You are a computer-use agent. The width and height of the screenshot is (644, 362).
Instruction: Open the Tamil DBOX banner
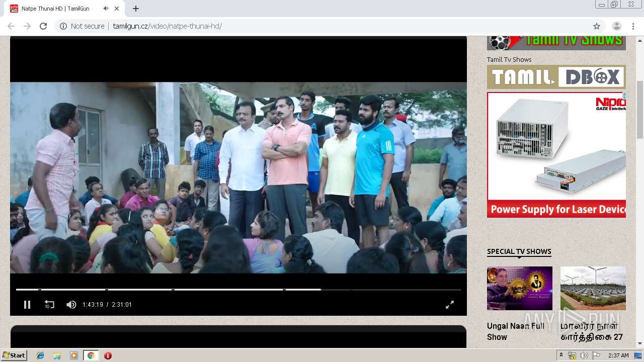pyautogui.click(x=556, y=77)
